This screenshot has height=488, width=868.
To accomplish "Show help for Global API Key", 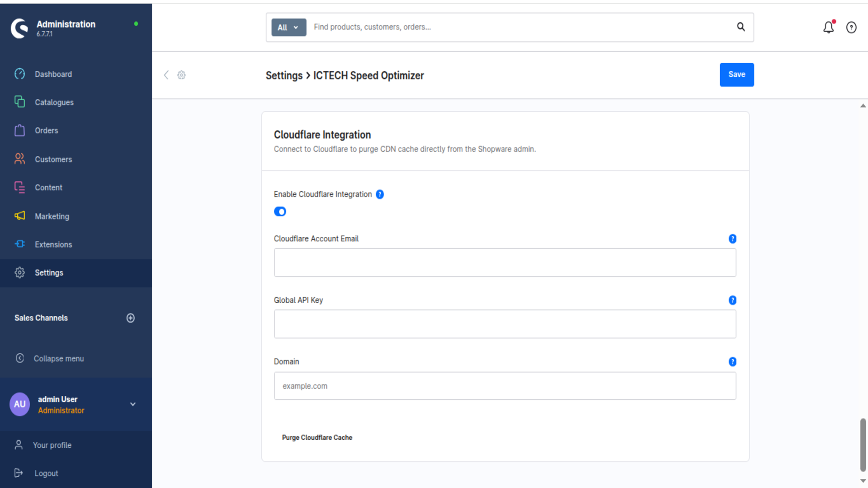I will (x=732, y=300).
